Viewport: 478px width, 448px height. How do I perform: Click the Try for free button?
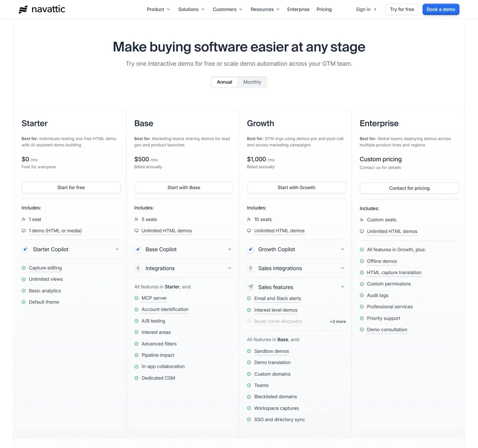(402, 9)
